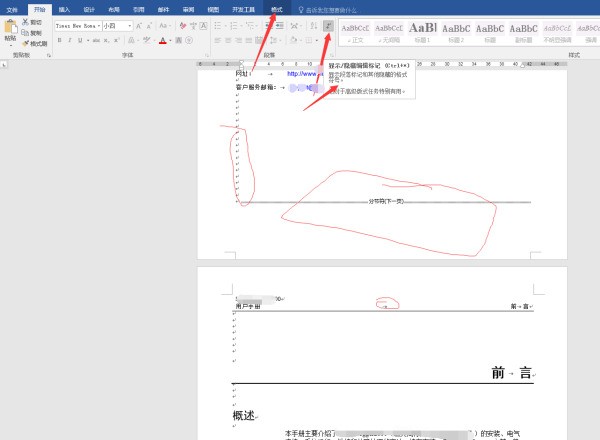Clear all formatting with the eraser icon
Screen dimensions: 600x440
pos(183,26)
